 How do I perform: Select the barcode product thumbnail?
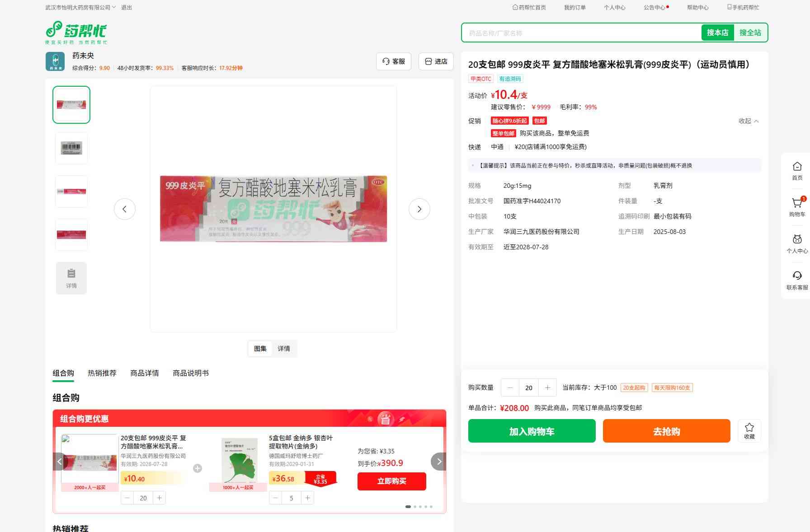coord(71,148)
